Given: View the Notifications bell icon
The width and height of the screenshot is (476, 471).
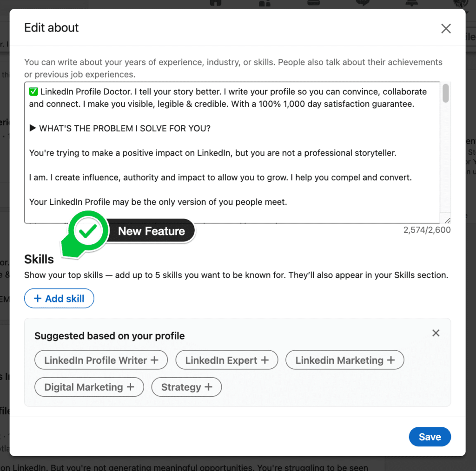Looking at the screenshot, I should [411, 3].
